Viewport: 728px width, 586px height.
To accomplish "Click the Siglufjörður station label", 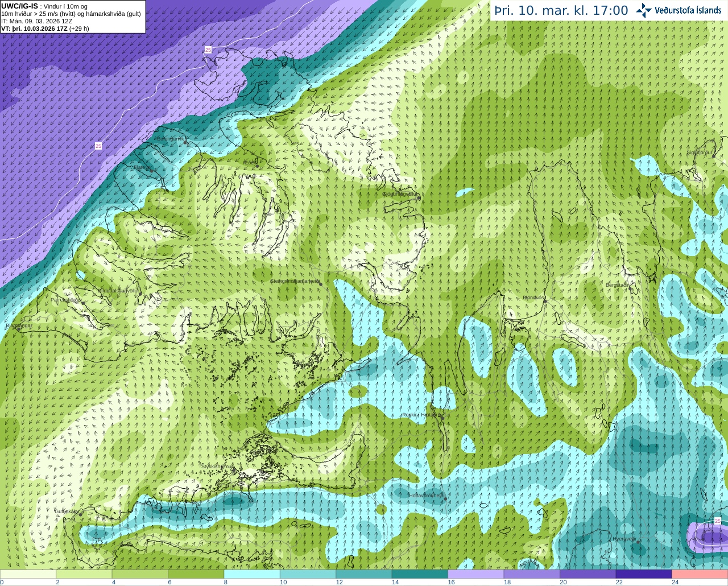I will pyautogui.click(x=700, y=152).
